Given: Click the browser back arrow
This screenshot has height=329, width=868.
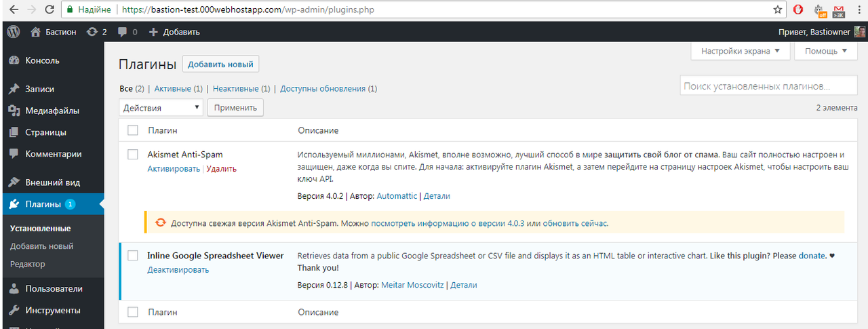Looking at the screenshot, I should click(x=14, y=10).
